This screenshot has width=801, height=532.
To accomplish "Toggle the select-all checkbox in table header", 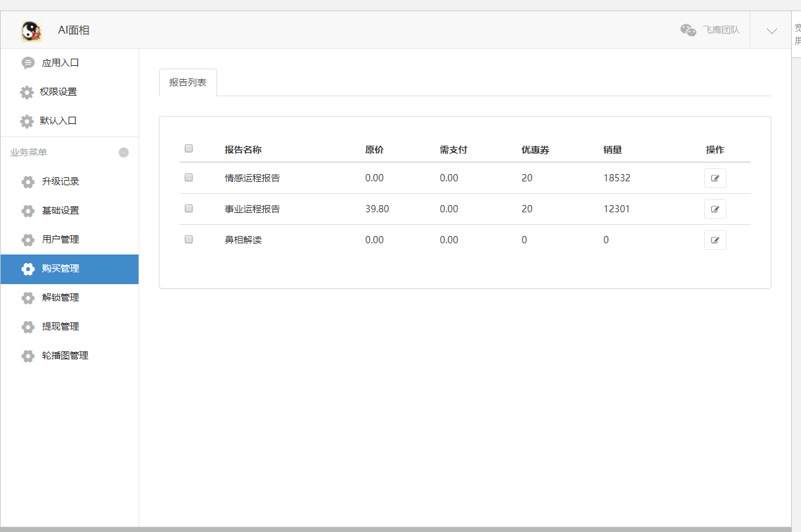I will tap(189, 149).
